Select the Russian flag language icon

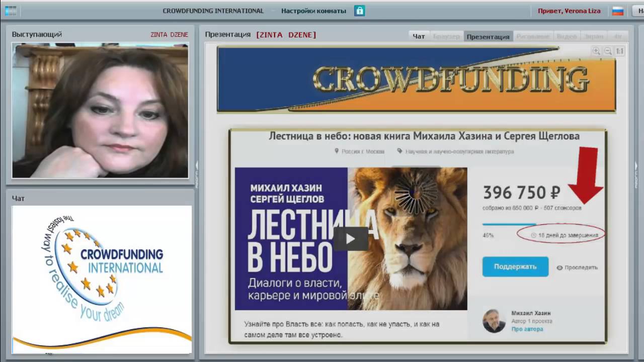tap(617, 11)
